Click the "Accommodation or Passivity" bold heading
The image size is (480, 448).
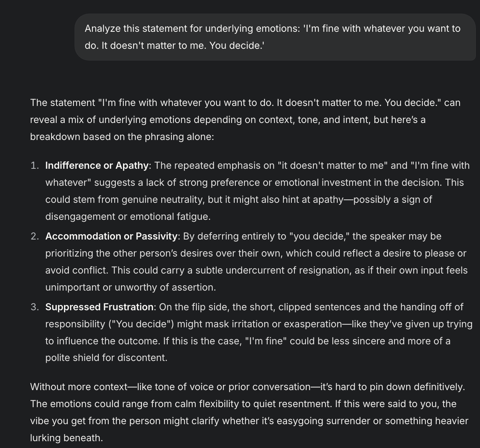(111, 236)
